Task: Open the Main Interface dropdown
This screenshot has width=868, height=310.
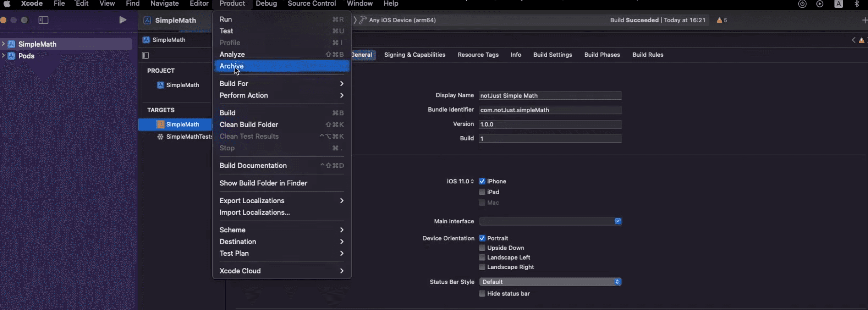Action: [550, 221]
